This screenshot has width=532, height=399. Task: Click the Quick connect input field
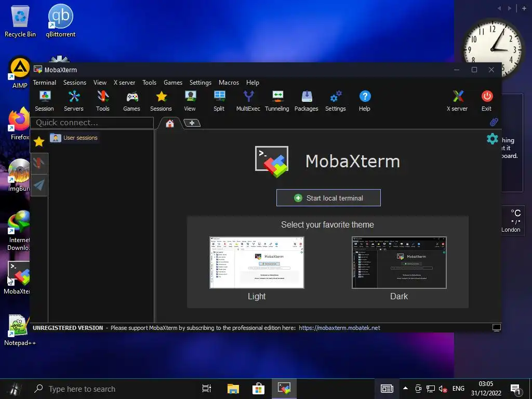(92, 123)
